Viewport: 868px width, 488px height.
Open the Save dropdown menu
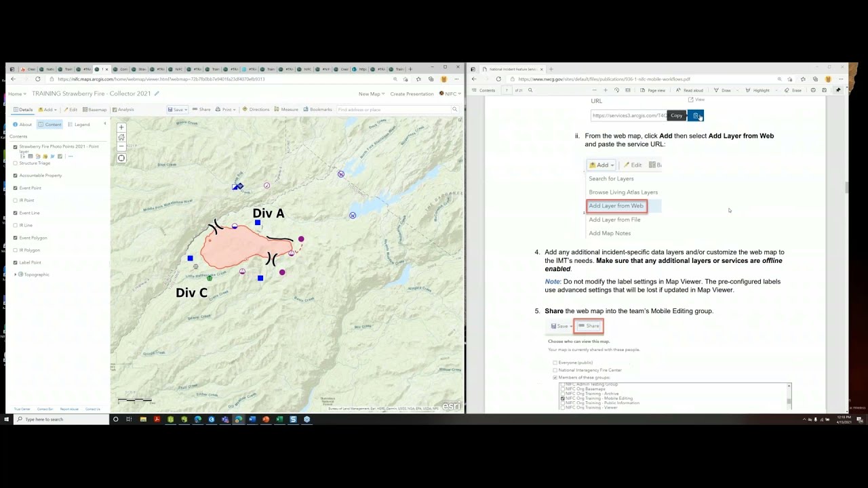[x=178, y=109]
